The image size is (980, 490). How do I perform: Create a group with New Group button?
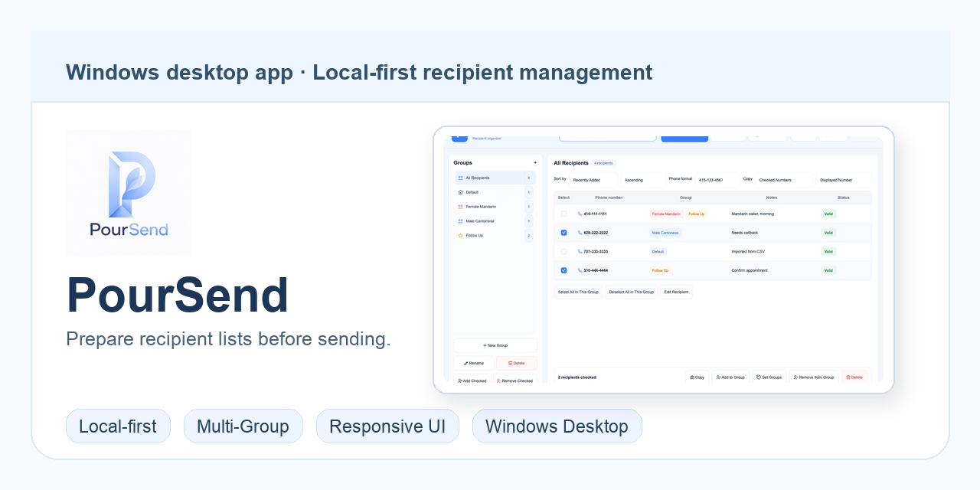click(x=495, y=345)
